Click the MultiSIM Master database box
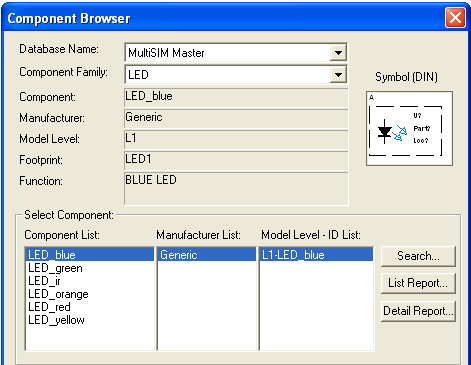 pos(236,53)
